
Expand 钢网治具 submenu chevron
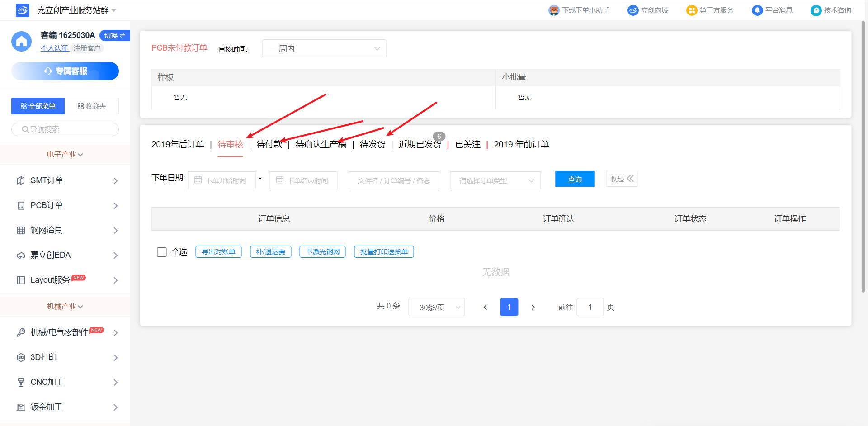pos(116,231)
